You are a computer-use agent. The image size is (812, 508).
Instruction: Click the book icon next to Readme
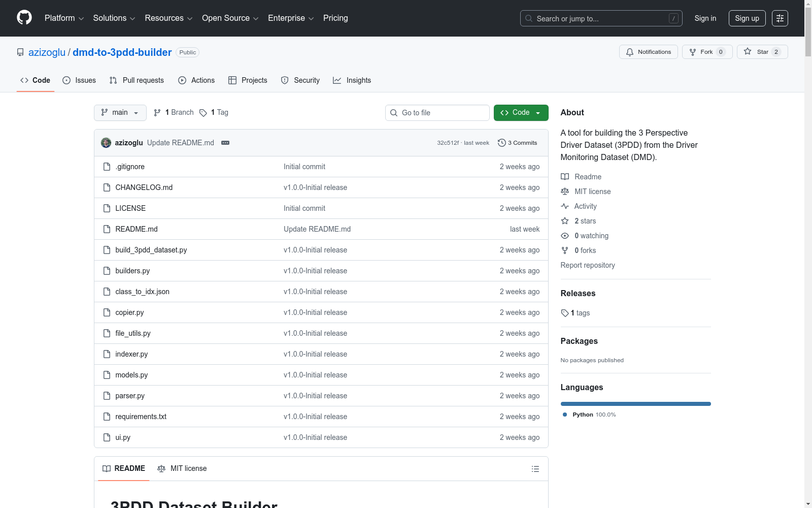[565, 177]
